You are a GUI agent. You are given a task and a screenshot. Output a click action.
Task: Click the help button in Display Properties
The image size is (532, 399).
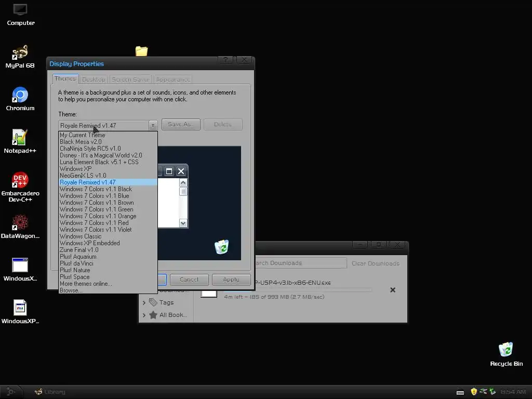point(225,60)
